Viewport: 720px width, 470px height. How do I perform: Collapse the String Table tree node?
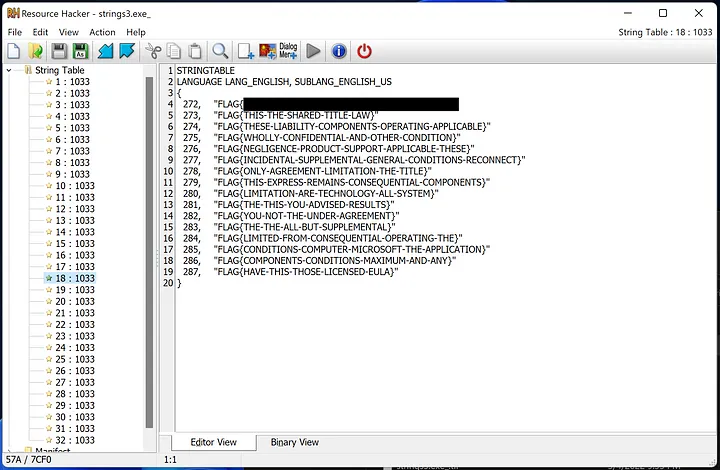tap(9, 70)
